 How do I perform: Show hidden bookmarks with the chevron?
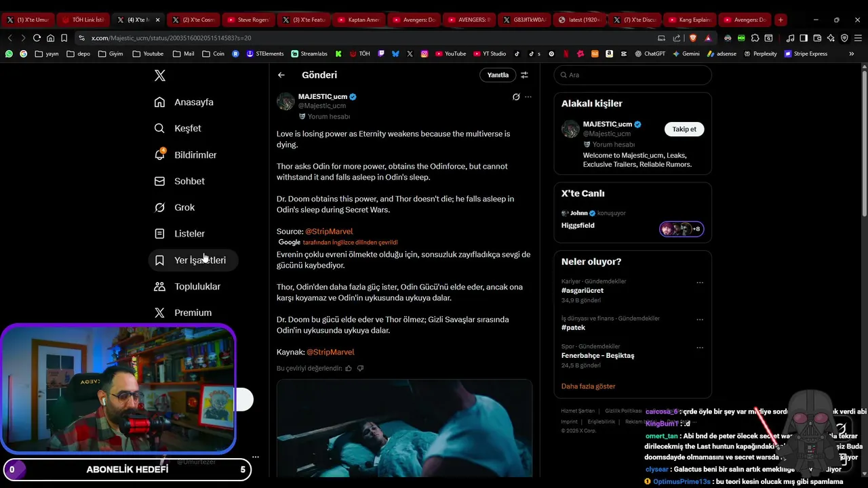pos(852,54)
